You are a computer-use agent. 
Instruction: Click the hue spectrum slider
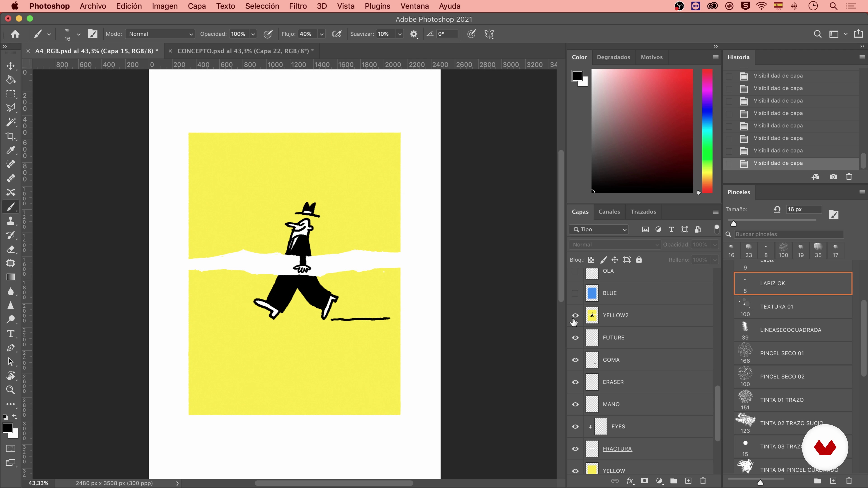pos(707,131)
